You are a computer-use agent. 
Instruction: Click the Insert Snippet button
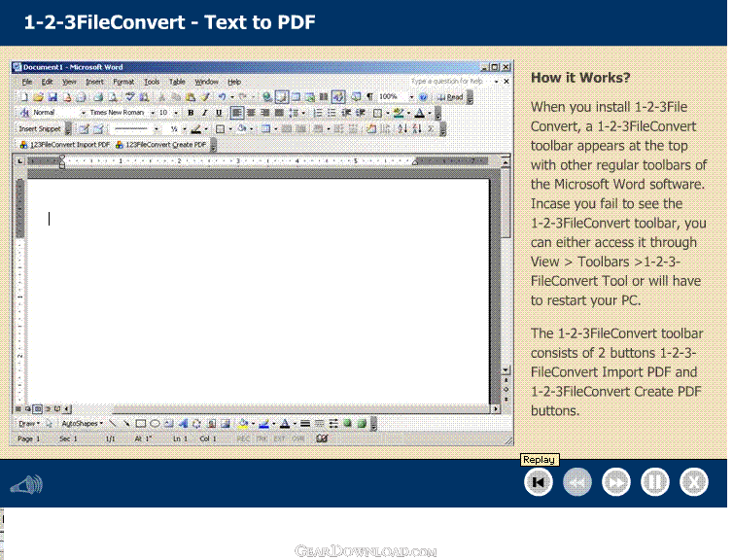[40, 128]
